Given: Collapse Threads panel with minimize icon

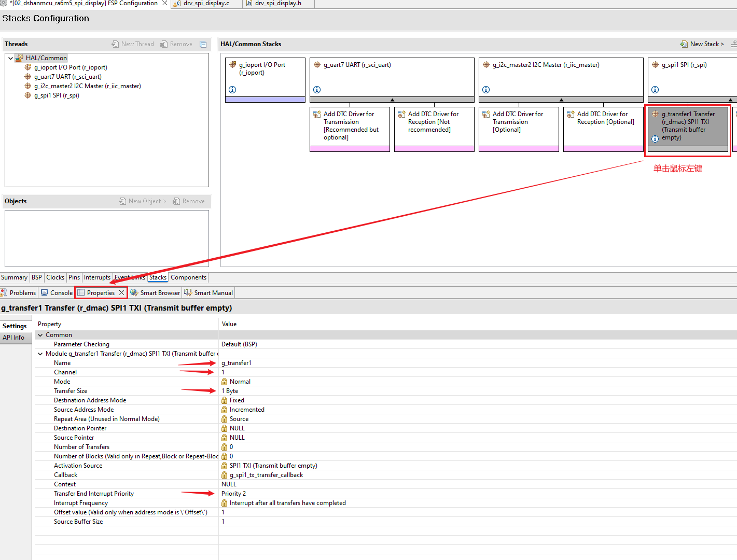Looking at the screenshot, I should (x=203, y=45).
